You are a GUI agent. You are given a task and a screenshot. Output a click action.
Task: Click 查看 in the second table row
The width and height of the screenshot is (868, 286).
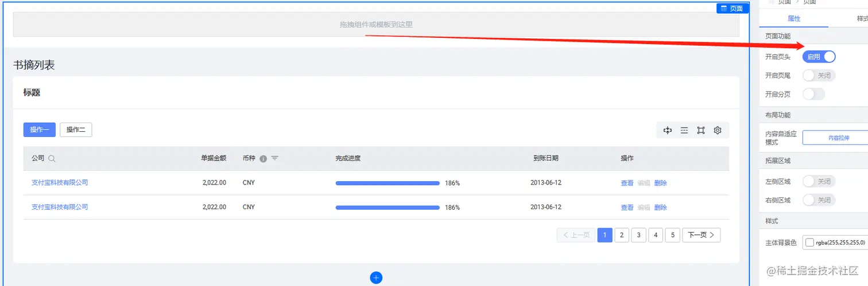tap(627, 207)
